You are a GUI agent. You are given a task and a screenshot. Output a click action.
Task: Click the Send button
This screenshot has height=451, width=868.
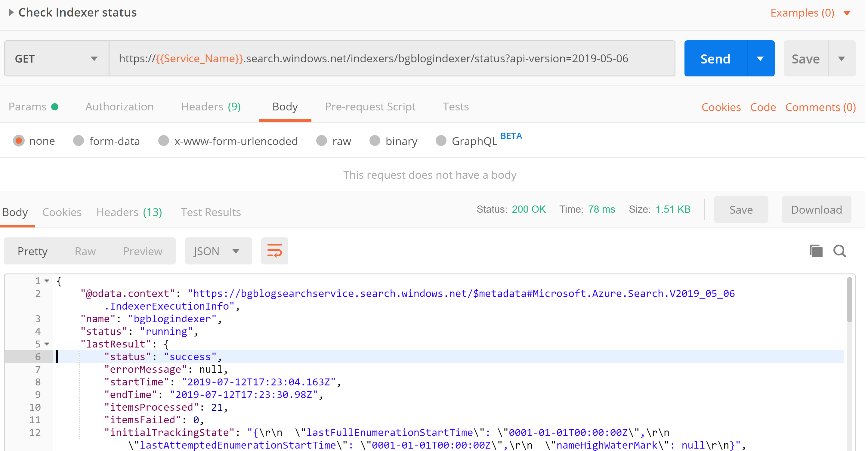715,59
